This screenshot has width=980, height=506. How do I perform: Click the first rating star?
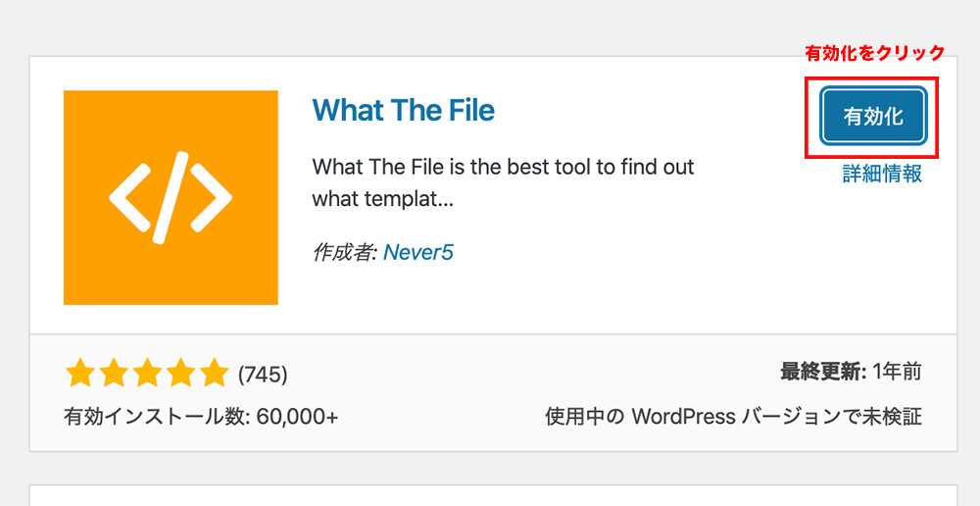coord(78,374)
